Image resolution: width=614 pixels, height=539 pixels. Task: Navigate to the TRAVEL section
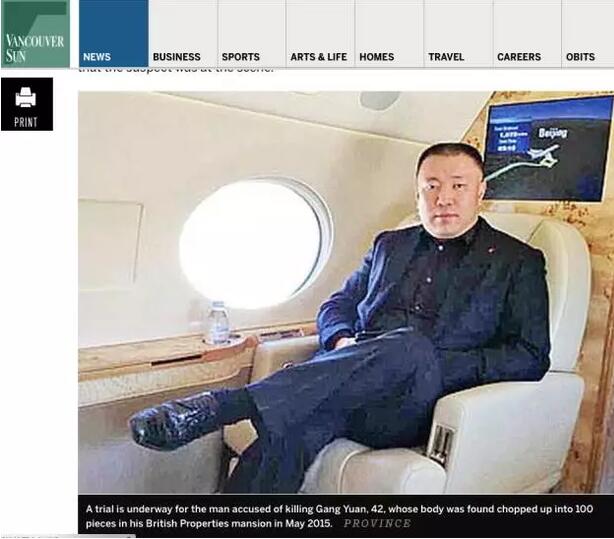coord(446,57)
